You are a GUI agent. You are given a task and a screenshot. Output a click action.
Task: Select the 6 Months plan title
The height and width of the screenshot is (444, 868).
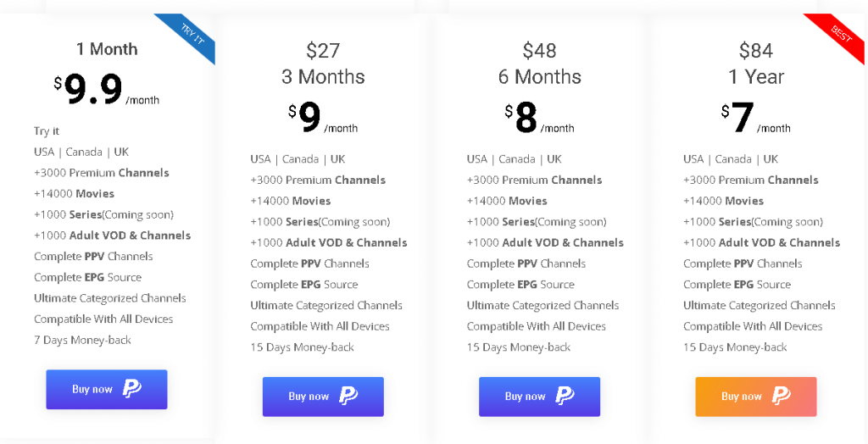pos(539,77)
